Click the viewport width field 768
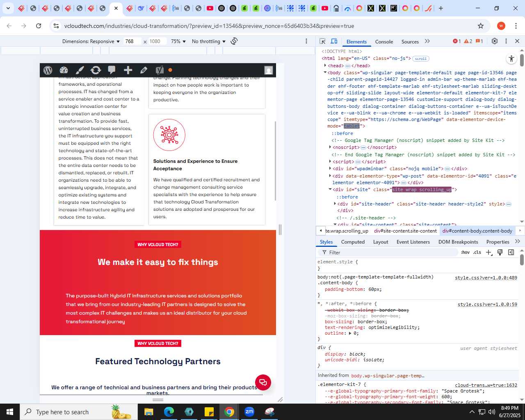 pyautogui.click(x=132, y=41)
